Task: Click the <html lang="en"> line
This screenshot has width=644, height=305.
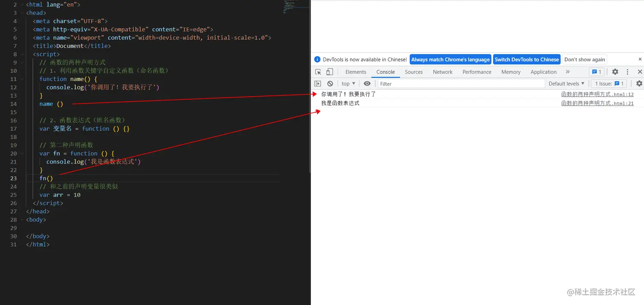Action: coord(53,4)
